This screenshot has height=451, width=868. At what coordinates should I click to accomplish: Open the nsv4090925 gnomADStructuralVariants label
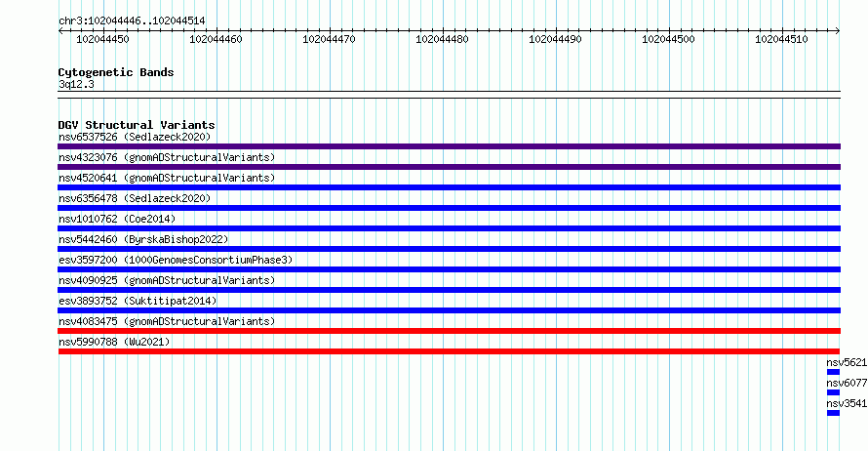[167, 280]
